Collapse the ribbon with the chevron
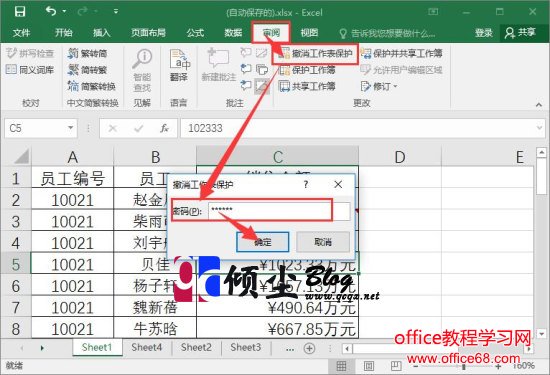The image size is (550, 375). coord(539,104)
